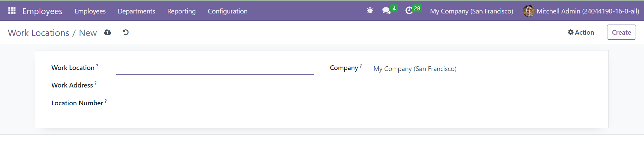Open the Action gear dropdown
Image resolution: width=644 pixels, height=143 pixels.
tap(581, 32)
